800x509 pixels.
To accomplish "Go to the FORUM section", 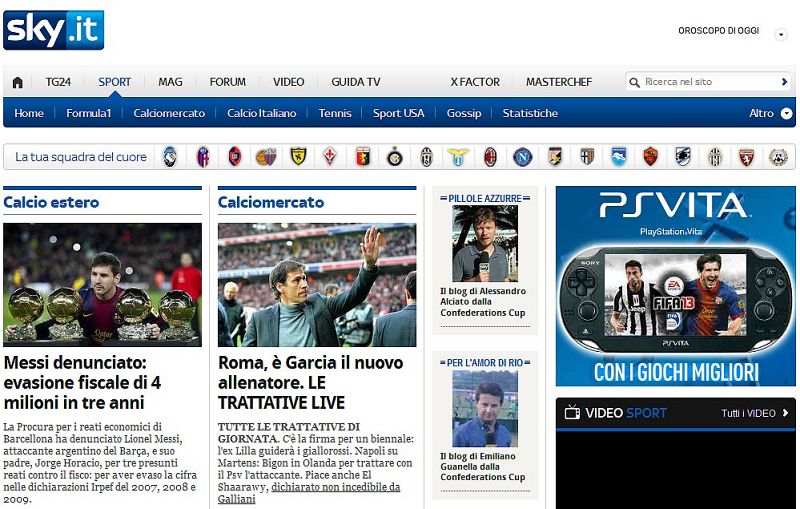I will [228, 82].
